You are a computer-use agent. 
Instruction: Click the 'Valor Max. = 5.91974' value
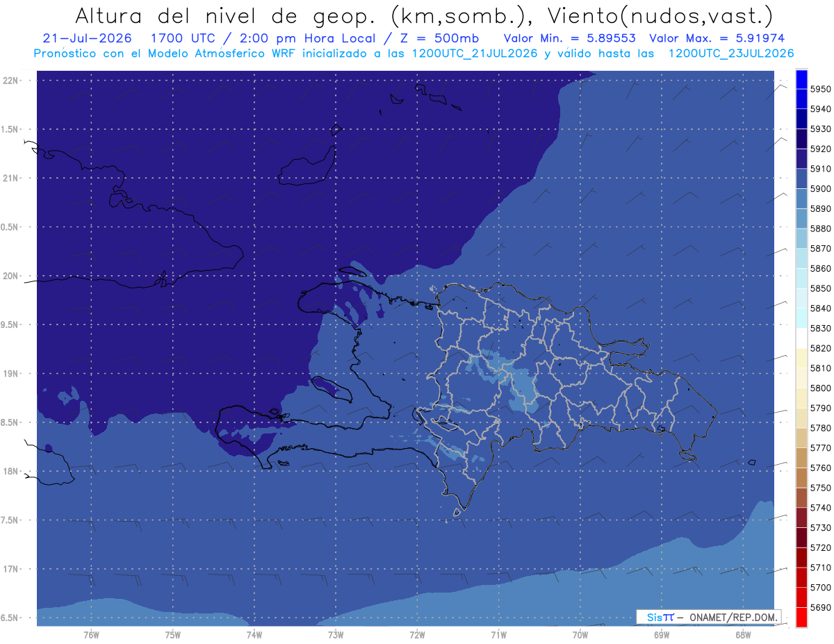[718, 38]
